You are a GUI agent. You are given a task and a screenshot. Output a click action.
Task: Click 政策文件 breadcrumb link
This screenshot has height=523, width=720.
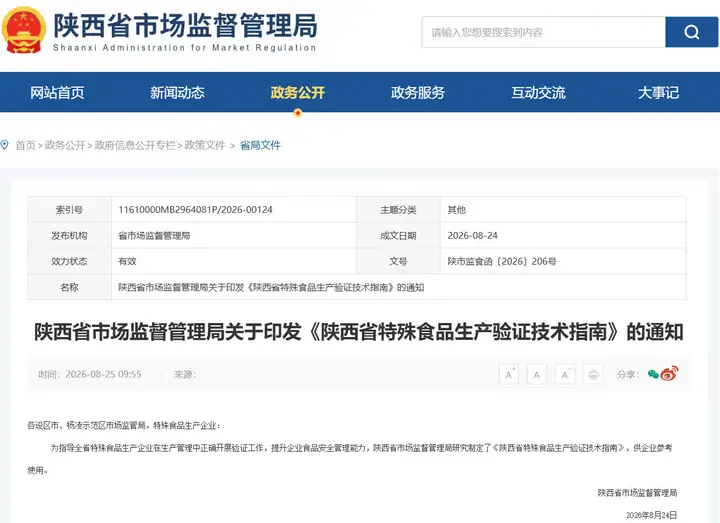click(205, 145)
